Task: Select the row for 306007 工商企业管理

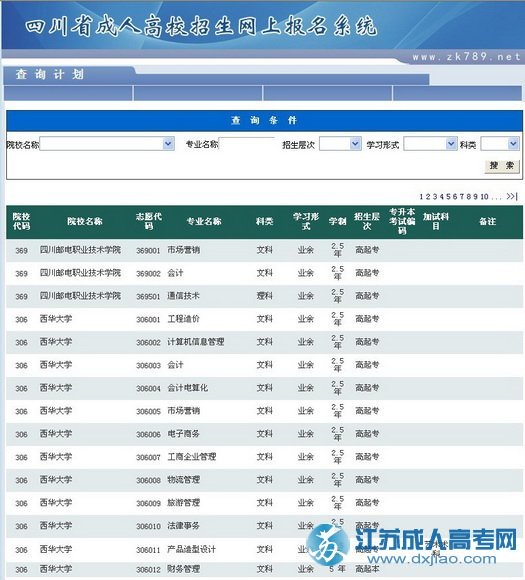Action: pos(264,457)
